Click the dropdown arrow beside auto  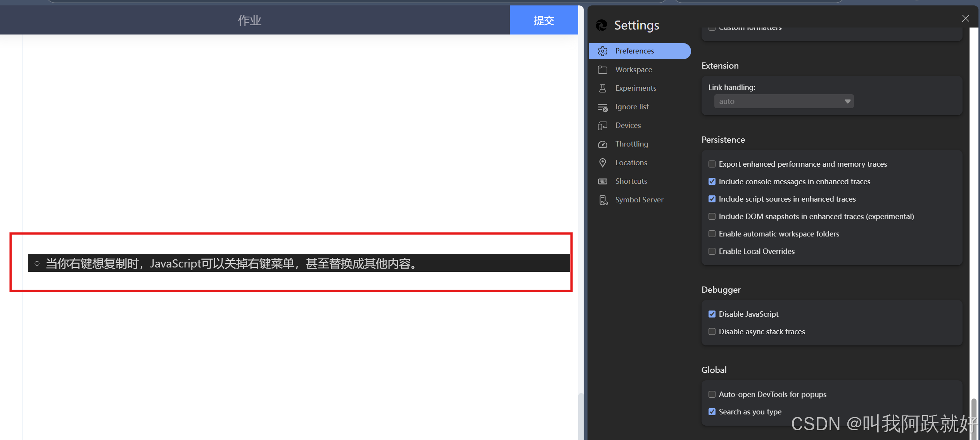847,101
